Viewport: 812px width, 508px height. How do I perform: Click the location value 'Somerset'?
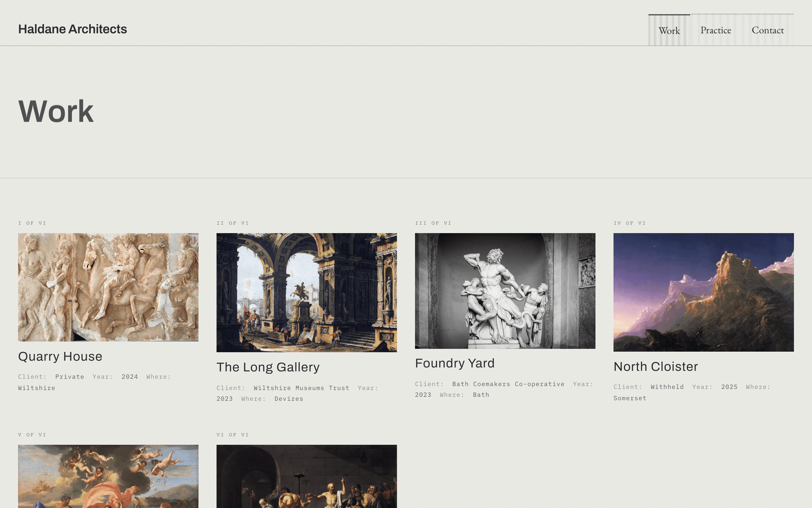[630, 398]
